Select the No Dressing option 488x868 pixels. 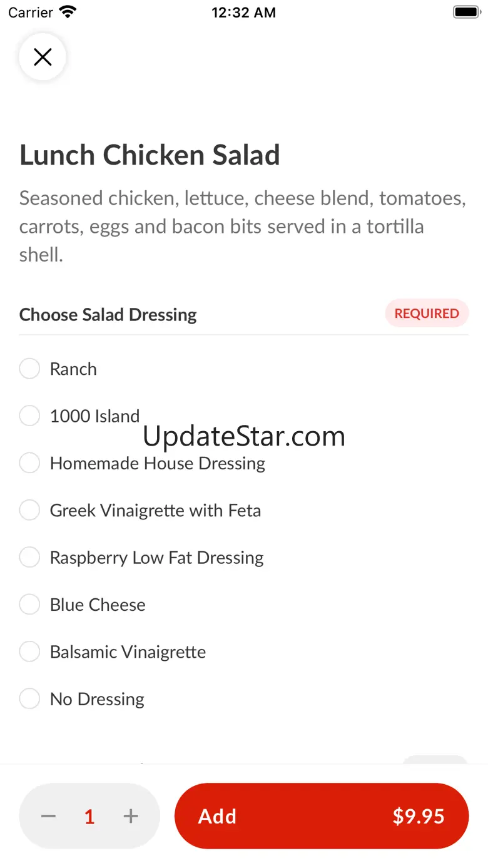pos(29,698)
